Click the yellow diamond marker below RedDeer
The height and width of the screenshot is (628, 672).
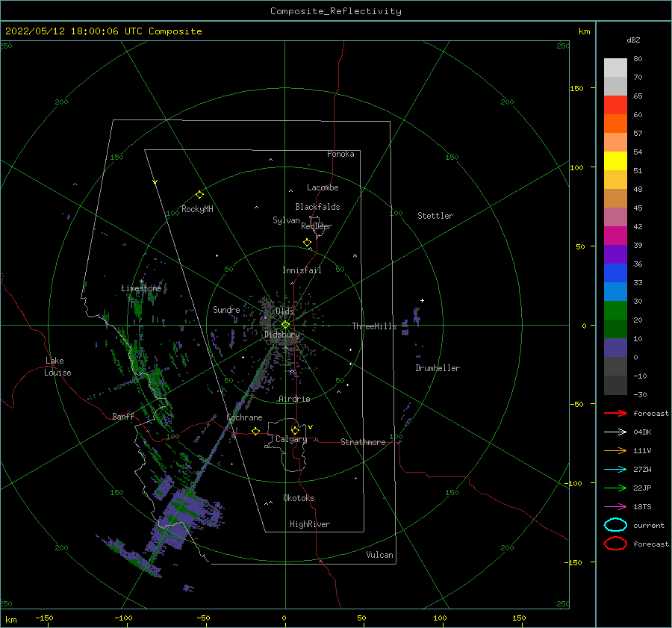(x=308, y=243)
